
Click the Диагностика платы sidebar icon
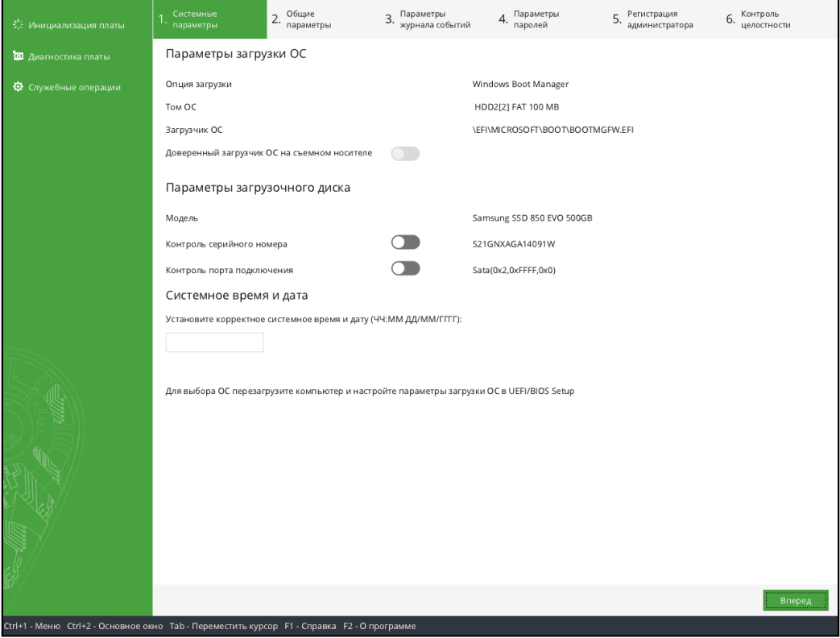17,56
